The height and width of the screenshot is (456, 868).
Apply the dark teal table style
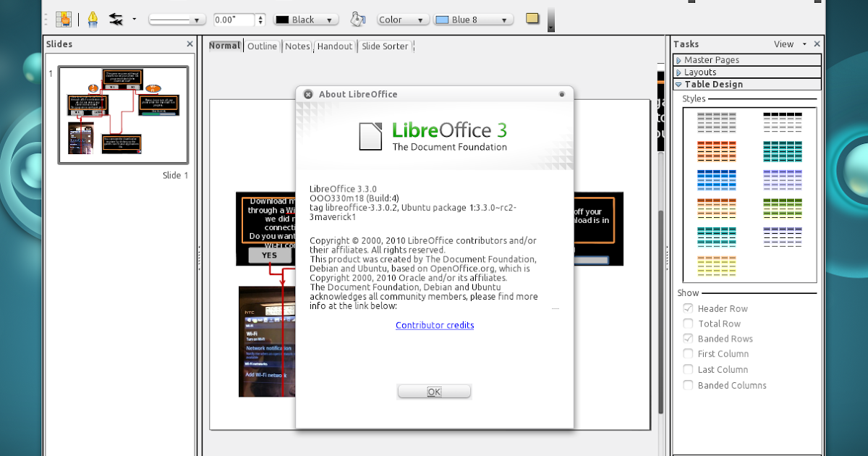pyautogui.click(x=783, y=151)
